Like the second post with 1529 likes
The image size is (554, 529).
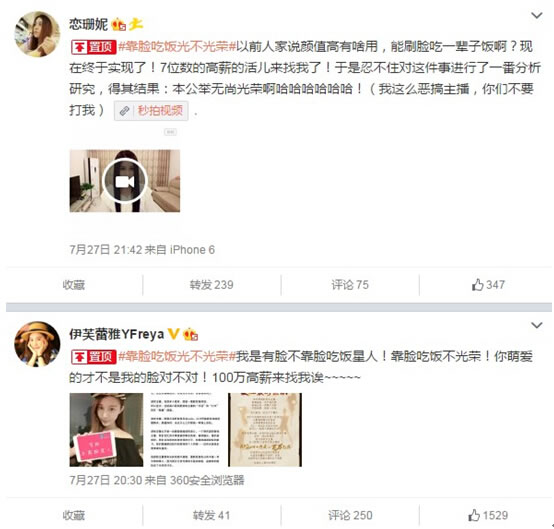[x=488, y=515]
